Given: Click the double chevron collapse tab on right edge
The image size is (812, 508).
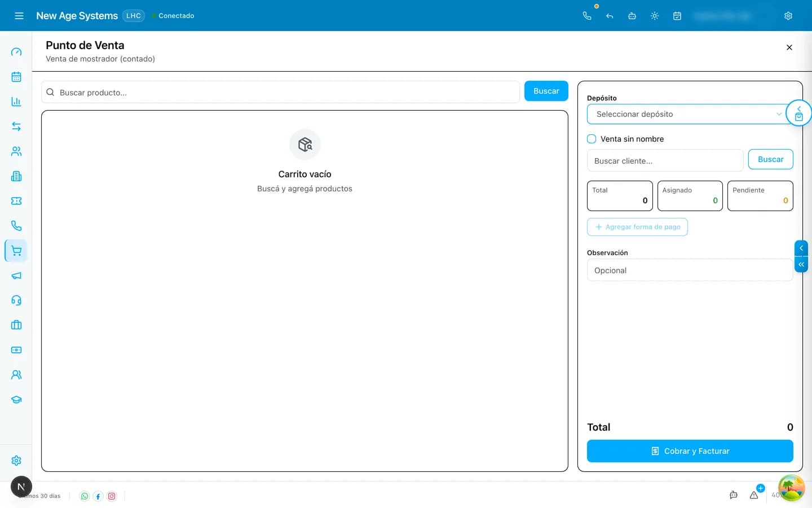Looking at the screenshot, I should tap(801, 264).
